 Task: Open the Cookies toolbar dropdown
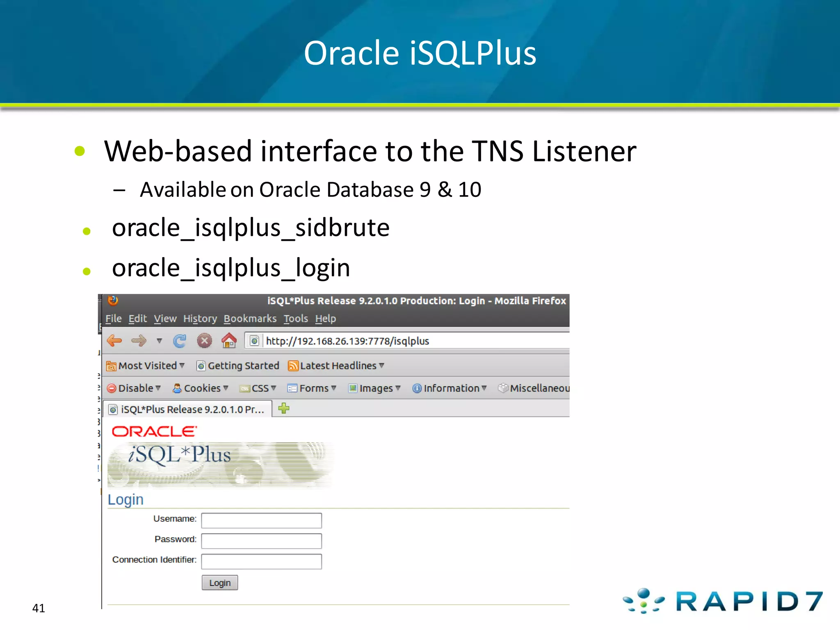(x=200, y=388)
